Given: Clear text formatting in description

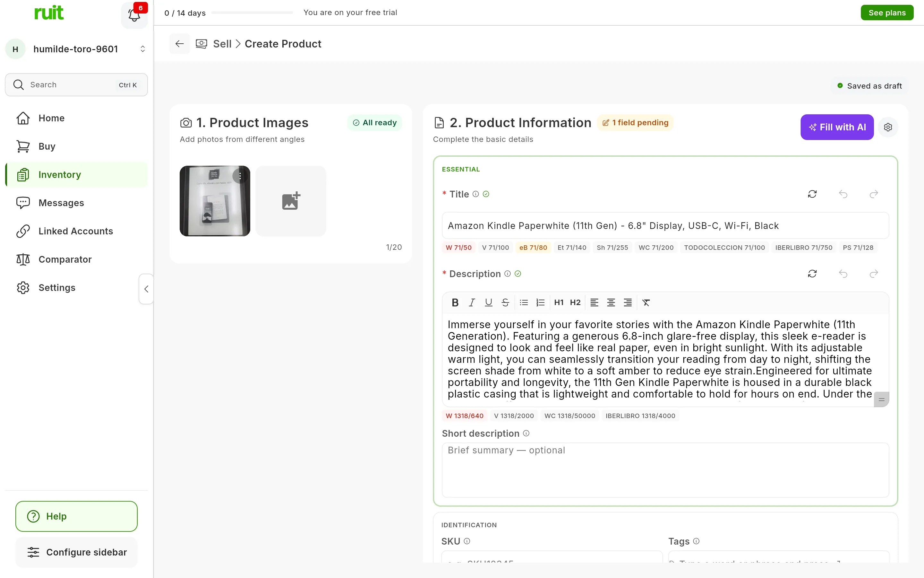Looking at the screenshot, I should tap(646, 303).
